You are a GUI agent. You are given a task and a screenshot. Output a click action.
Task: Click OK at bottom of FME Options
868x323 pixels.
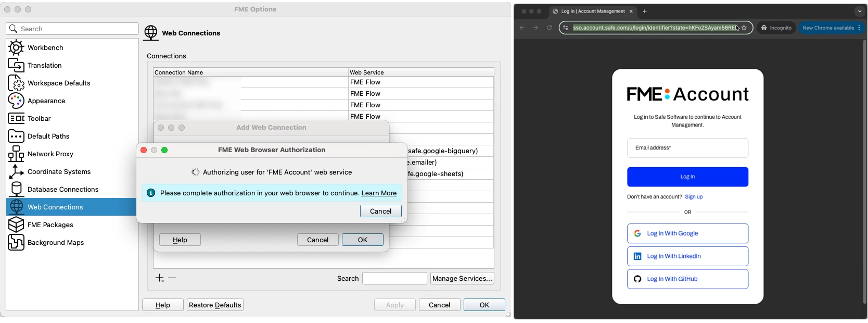tap(484, 305)
